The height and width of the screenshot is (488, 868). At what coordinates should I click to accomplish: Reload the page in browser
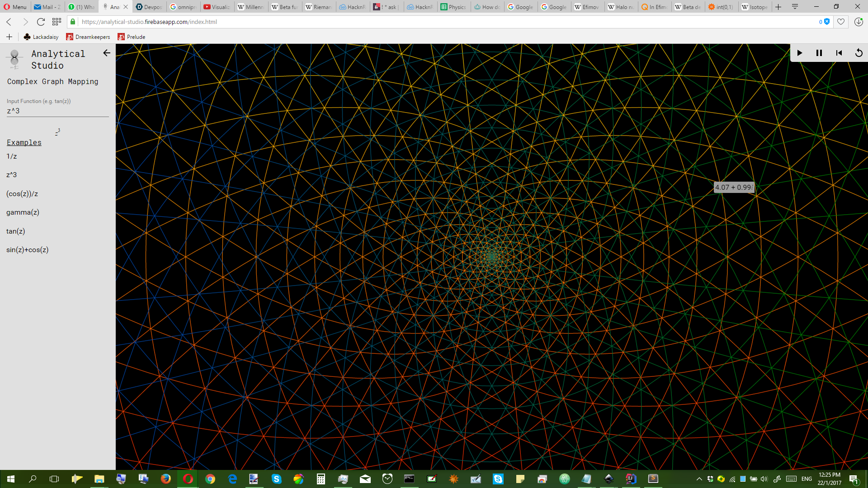coord(41,22)
